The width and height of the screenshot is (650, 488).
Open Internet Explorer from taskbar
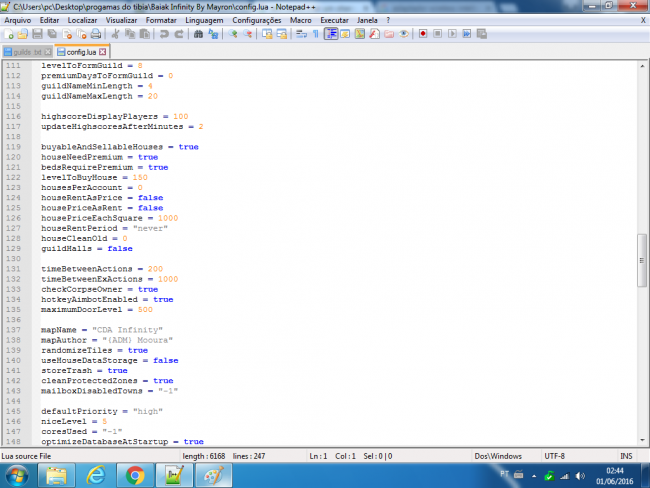pos(96,476)
